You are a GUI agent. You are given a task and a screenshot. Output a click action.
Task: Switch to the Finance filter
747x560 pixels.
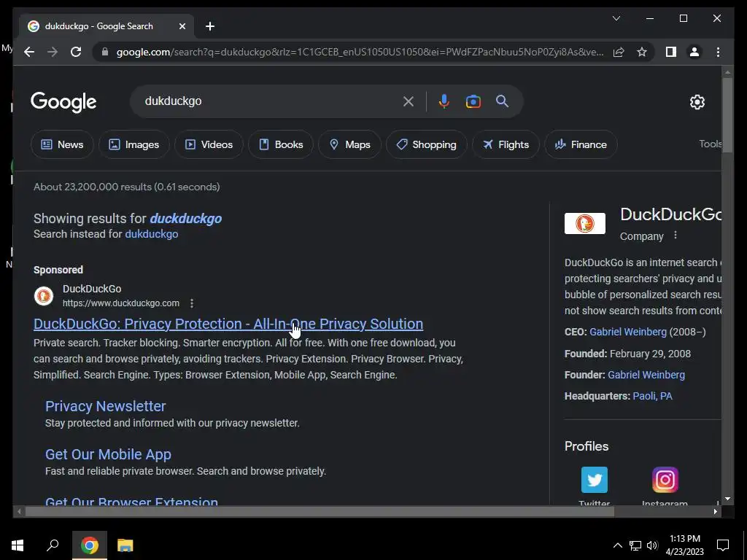click(x=581, y=144)
